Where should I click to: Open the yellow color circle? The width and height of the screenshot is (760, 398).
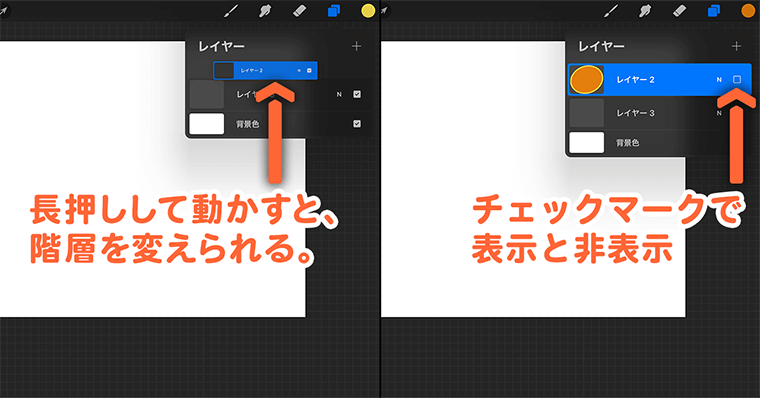[x=368, y=11]
